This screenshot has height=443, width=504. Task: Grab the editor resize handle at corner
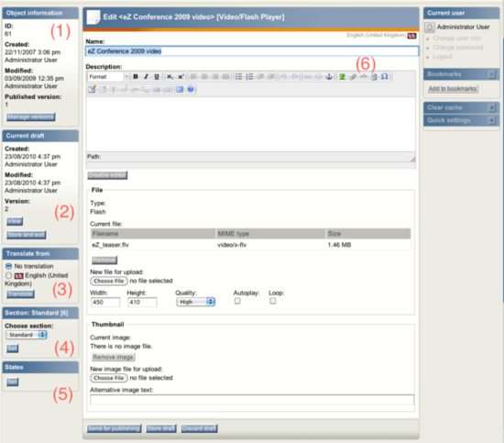(412, 159)
